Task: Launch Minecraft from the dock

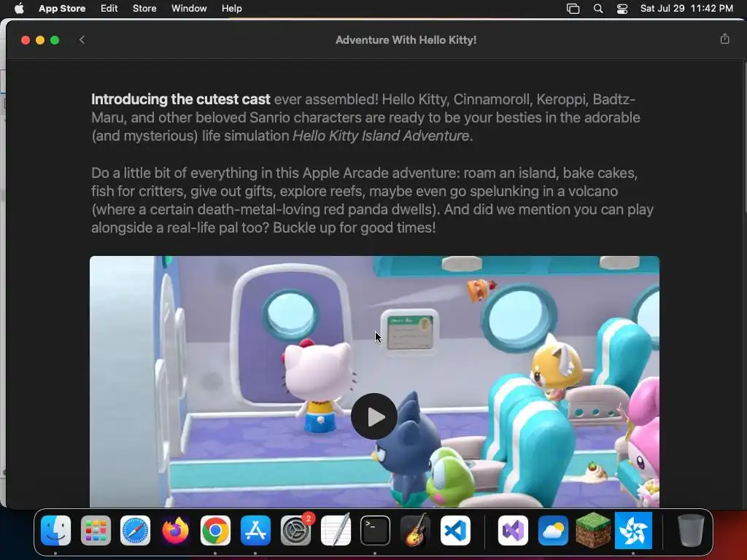Action: 593,531
